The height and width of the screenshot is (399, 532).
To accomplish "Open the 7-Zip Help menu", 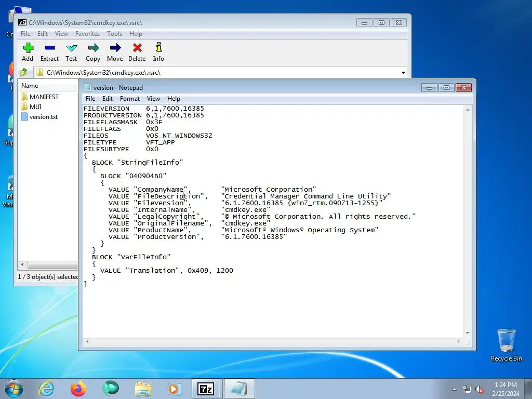I will coord(136,34).
